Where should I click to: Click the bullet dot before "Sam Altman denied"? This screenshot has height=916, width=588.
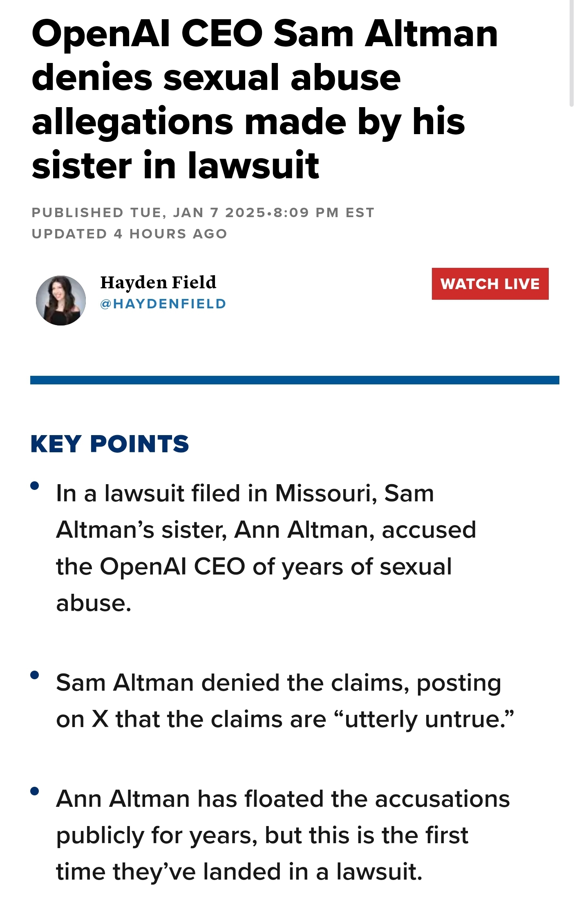35,675
